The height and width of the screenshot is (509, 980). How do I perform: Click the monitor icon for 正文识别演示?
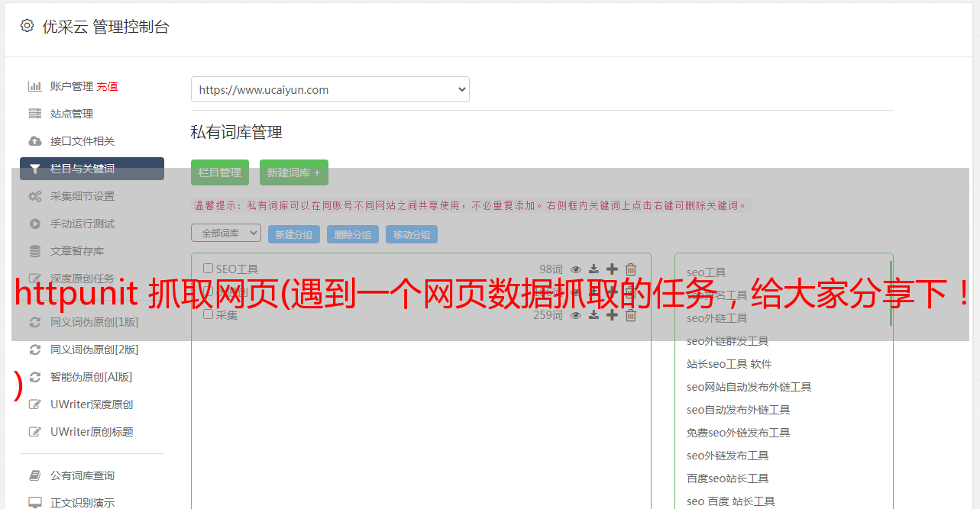(34, 503)
